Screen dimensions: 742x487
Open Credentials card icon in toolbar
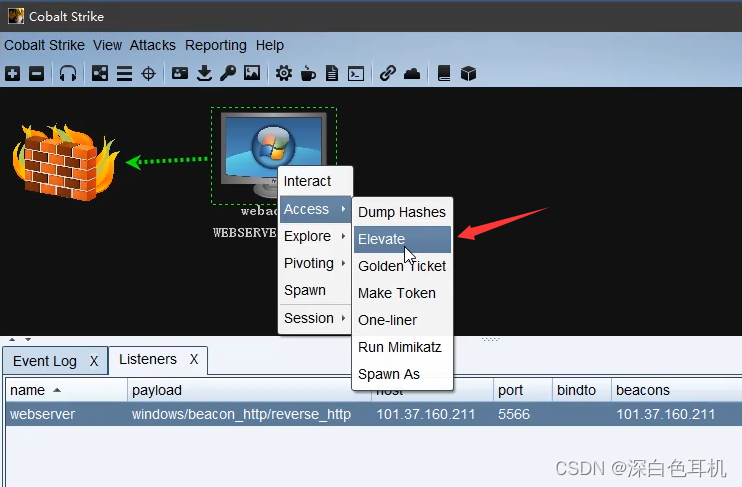180,73
